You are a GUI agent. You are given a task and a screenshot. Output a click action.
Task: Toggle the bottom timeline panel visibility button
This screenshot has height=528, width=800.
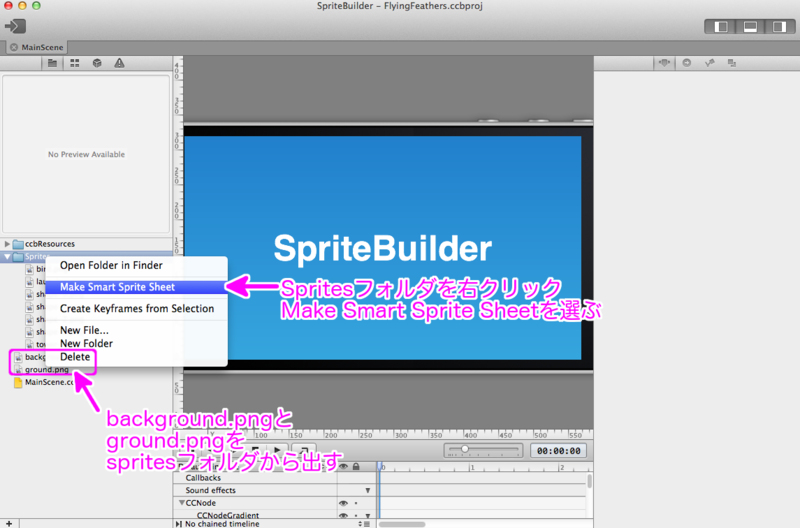(750, 27)
